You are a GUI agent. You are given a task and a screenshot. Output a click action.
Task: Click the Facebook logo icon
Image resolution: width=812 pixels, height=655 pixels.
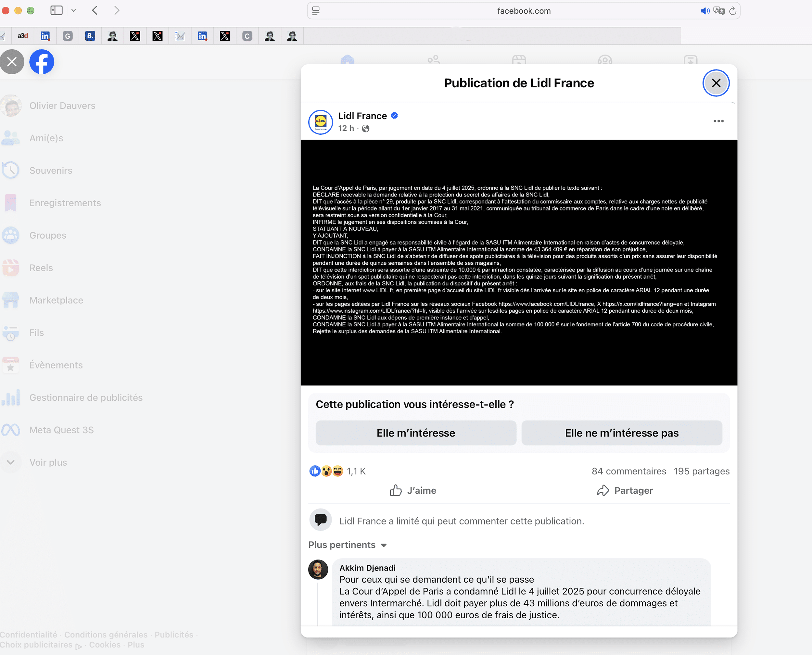[x=42, y=62]
